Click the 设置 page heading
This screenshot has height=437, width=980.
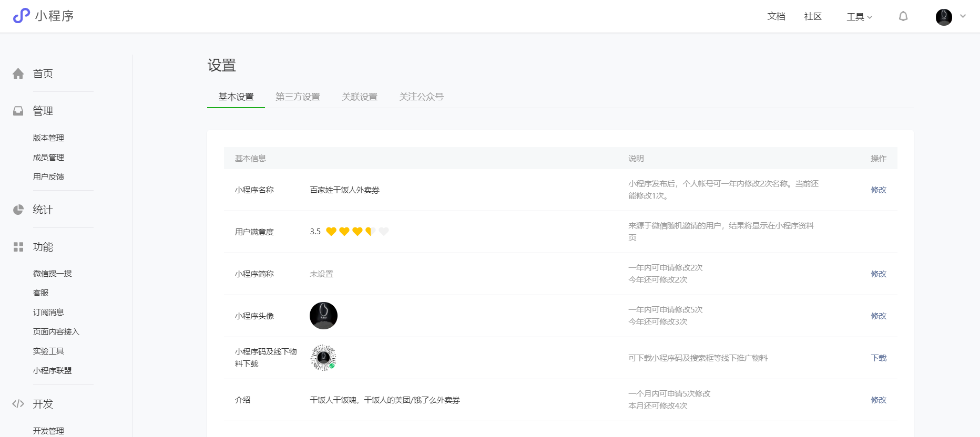222,65
